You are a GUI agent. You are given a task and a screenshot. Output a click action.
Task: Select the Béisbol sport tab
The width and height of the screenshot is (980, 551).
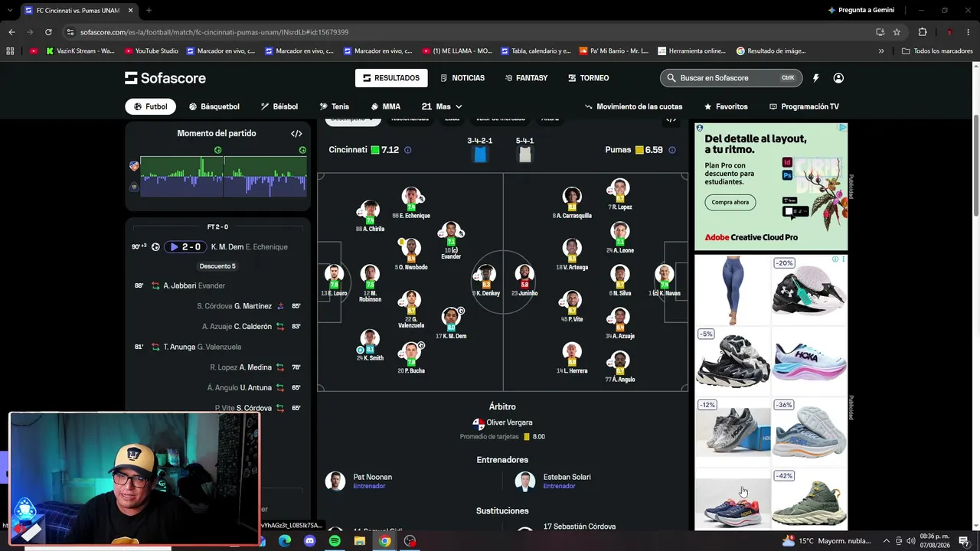point(279,106)
